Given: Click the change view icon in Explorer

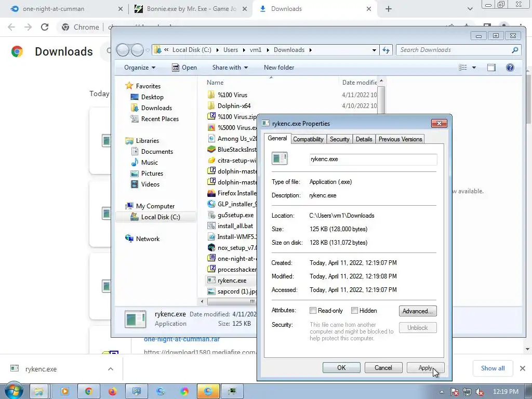Looking at the screenshot, I should (463, 68).
